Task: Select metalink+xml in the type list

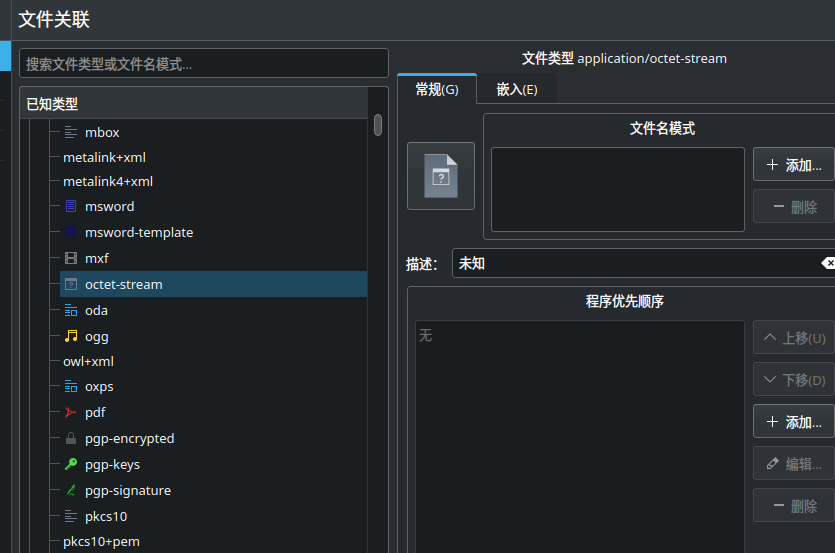Action: click(105, 157)
